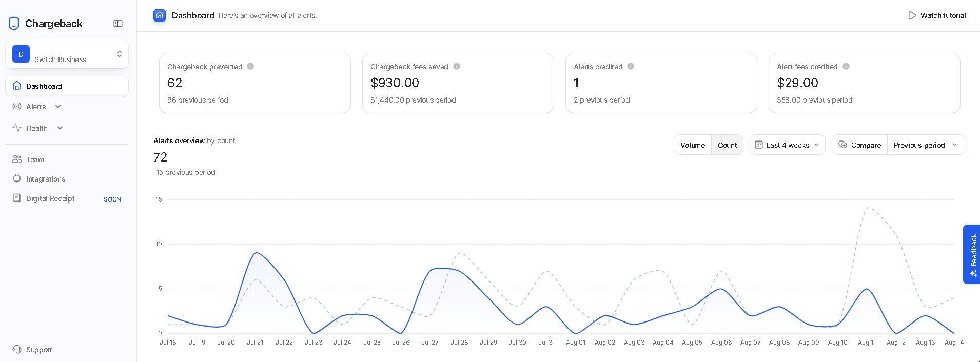Click the Digital Receipt document icon
Viewport: 980px width, 362px height.
(17, 198)
